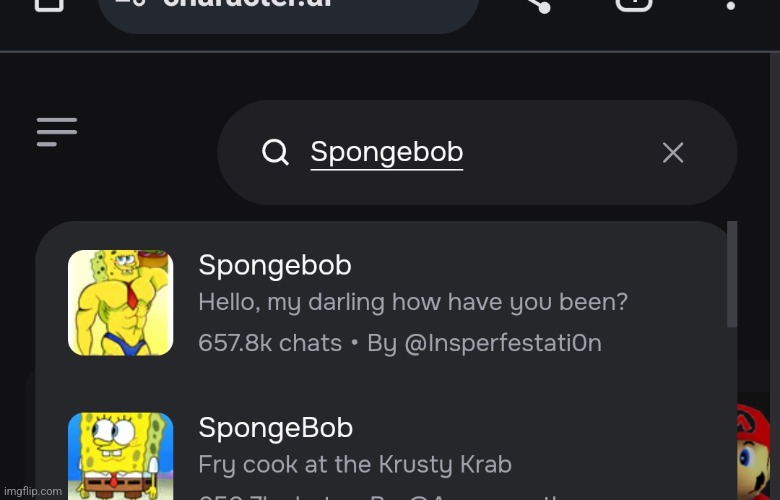
Task: Tap the site info icon in address bar
Action: click(131, 3)
